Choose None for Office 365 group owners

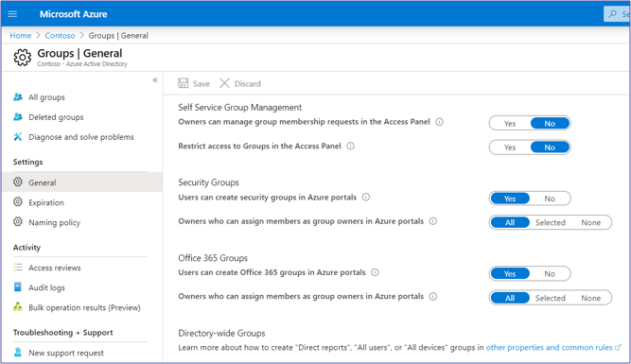point(590,298)
